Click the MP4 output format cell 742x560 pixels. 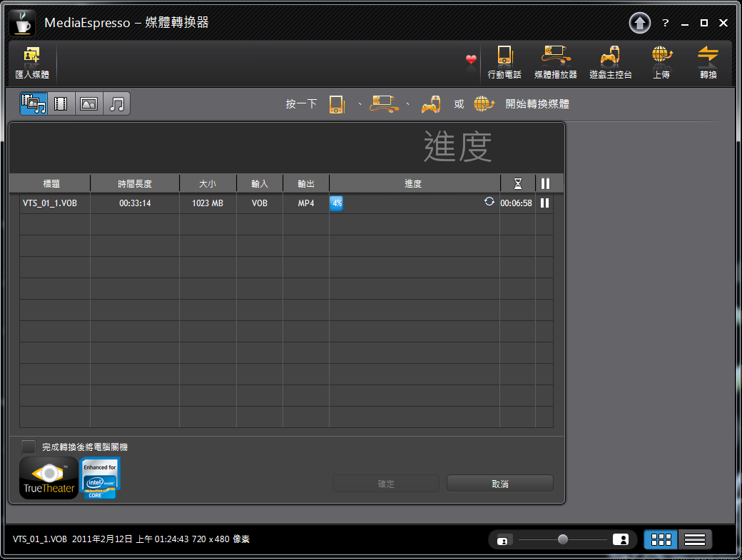pyautogui.click(x=305, y=203)
